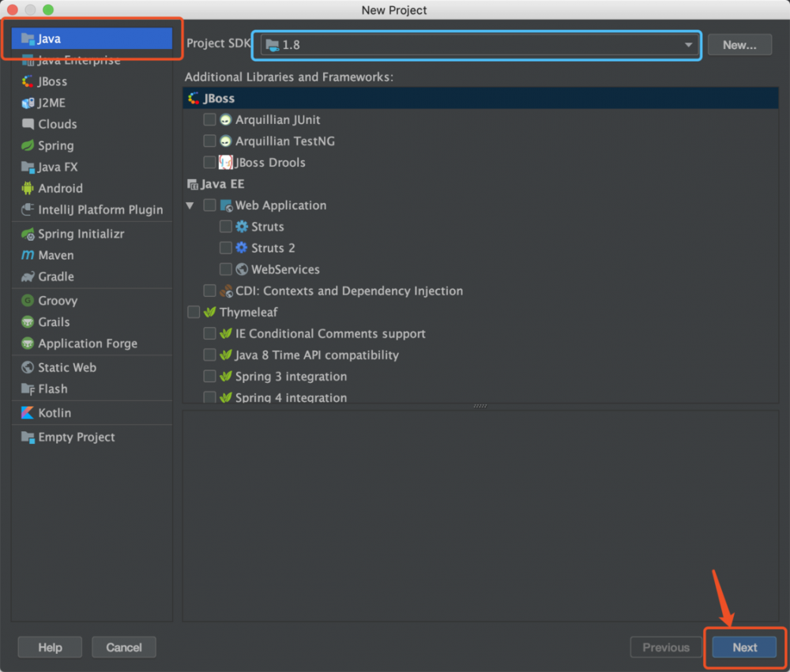Select the Gradle elephant icon

[28, 276]
